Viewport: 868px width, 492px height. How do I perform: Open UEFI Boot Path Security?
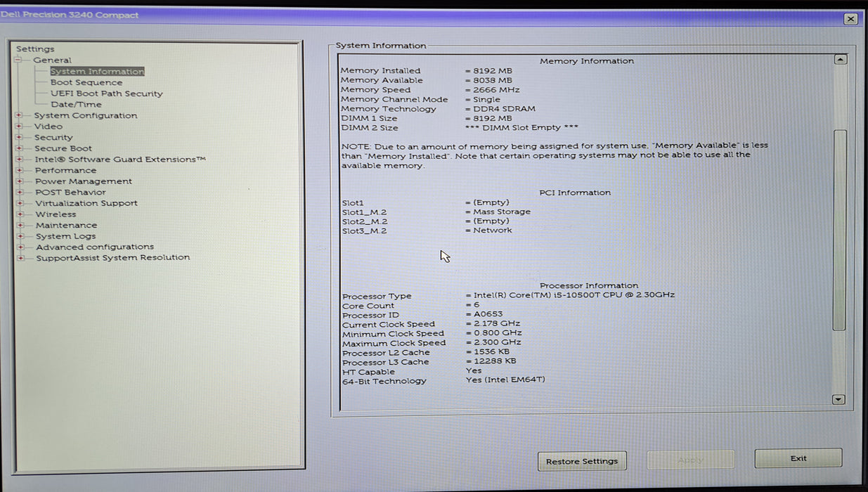(x=106, y=93)
